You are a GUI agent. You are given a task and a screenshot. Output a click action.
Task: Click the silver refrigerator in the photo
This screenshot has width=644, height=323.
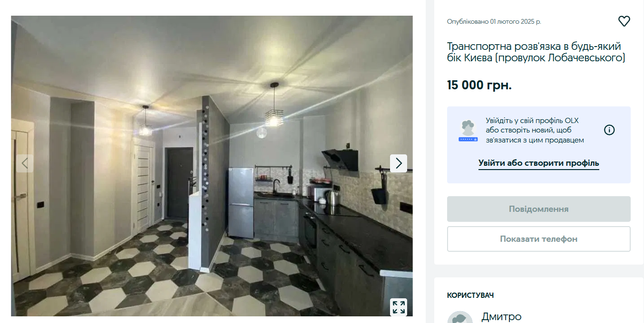[x=241, y=203]
